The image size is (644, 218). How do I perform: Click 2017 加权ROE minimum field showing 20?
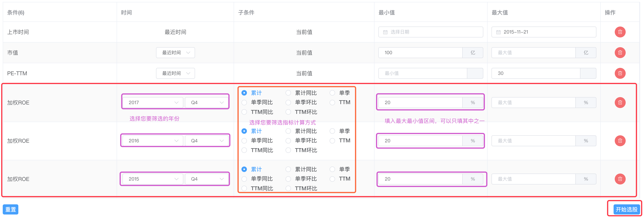pyautogui.click(x=420, y=103)
